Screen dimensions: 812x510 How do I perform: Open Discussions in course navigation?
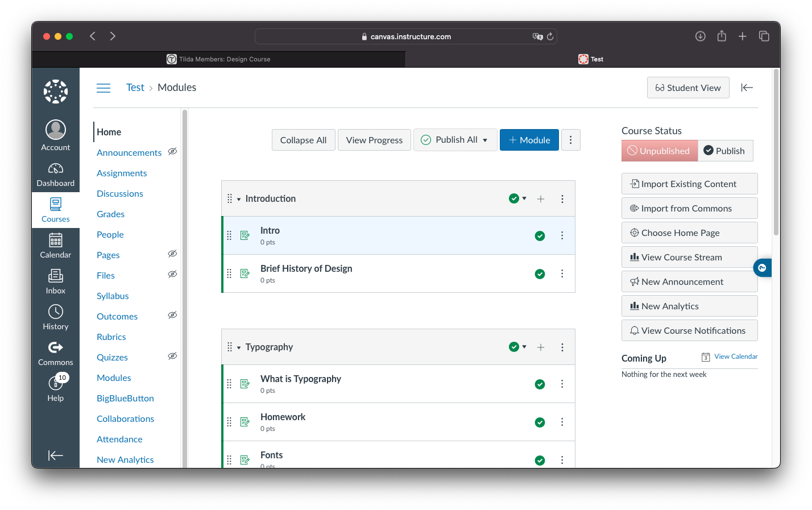tap(120, 193)
